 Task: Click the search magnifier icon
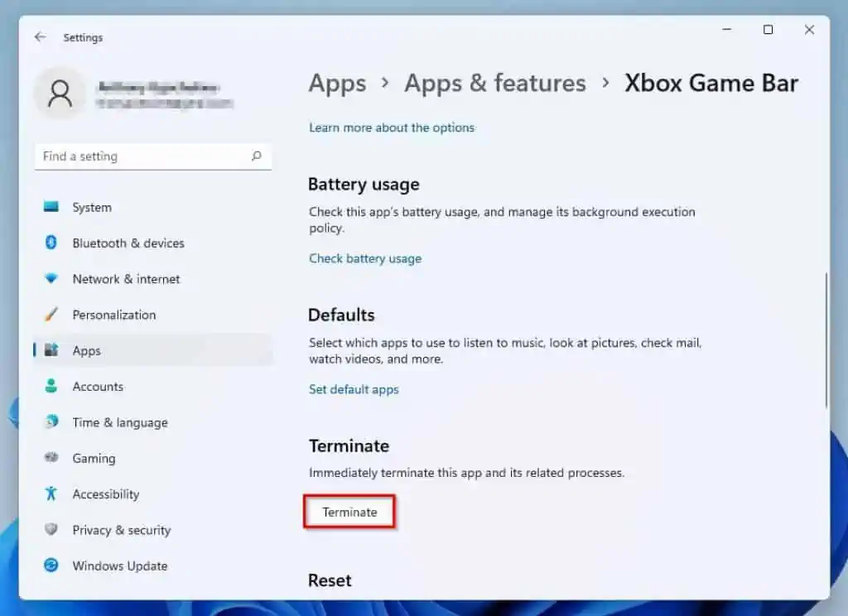256,156
